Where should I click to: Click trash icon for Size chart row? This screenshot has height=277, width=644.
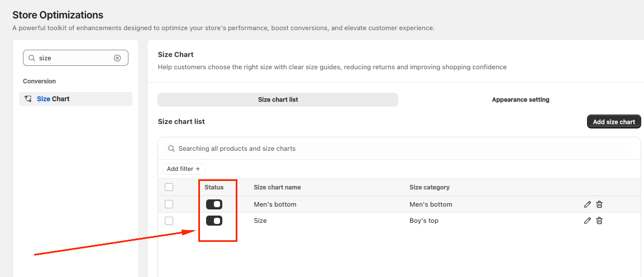[599, 221]
